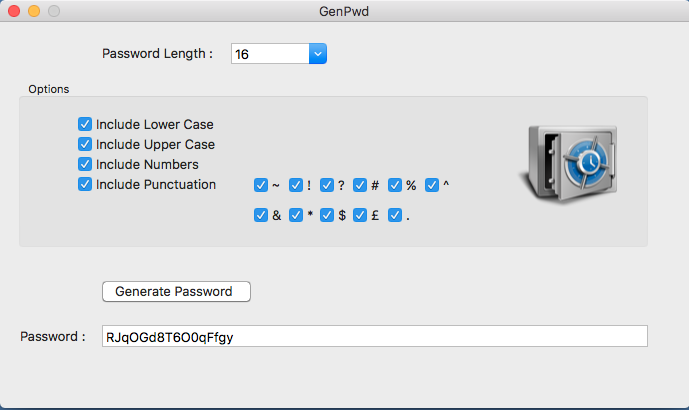Viewport: 689px width, 410px height.
Task: Uncheck the period . symbol checkbox
Action: (395, 215)
